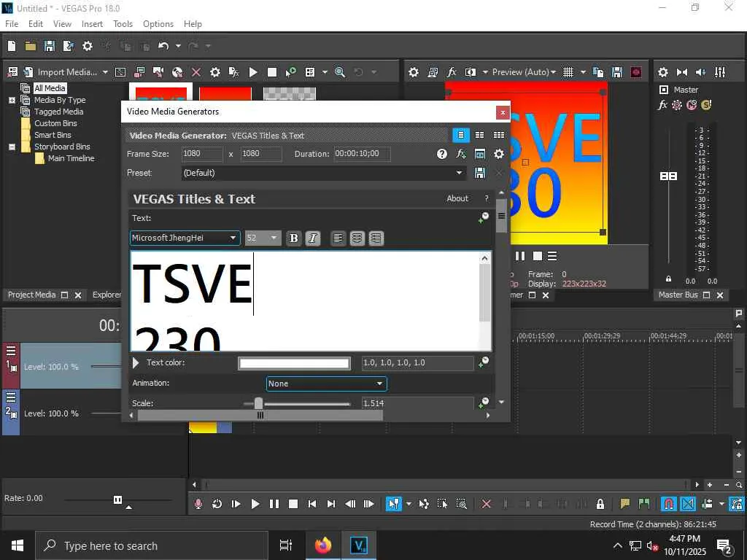
Task: Click the record microphone button
Action: [198, 504]
